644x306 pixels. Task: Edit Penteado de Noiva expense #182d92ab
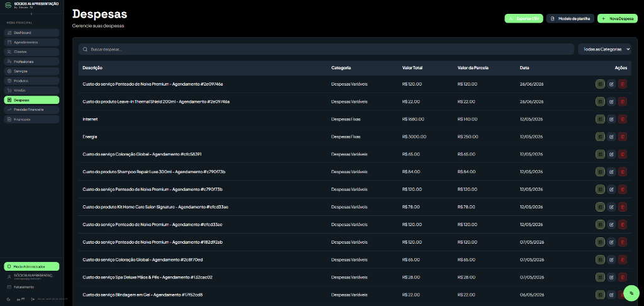[x=611, y=242]
